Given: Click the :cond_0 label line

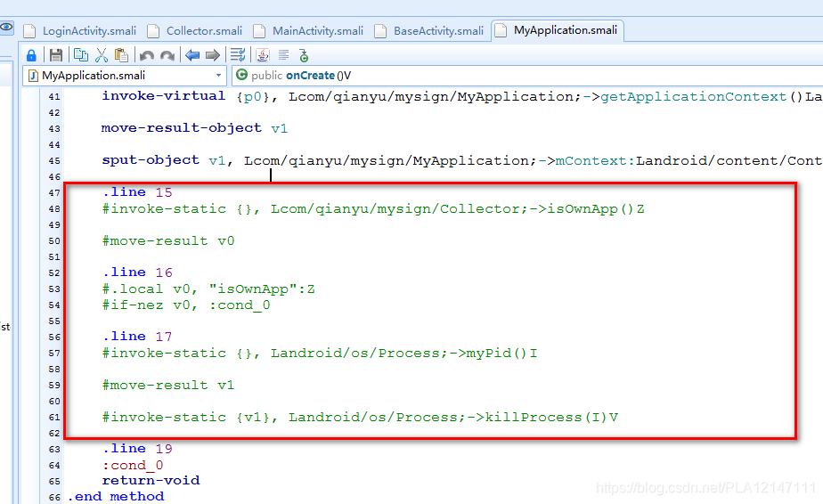Looking at the screenshot, I should point(133,465).
